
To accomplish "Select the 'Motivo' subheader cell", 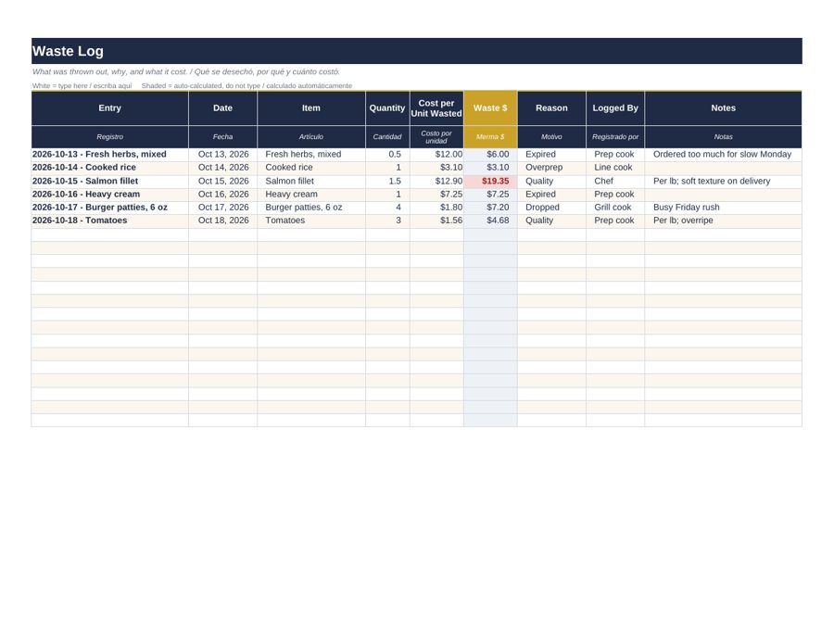I will [x=551, y=136].
